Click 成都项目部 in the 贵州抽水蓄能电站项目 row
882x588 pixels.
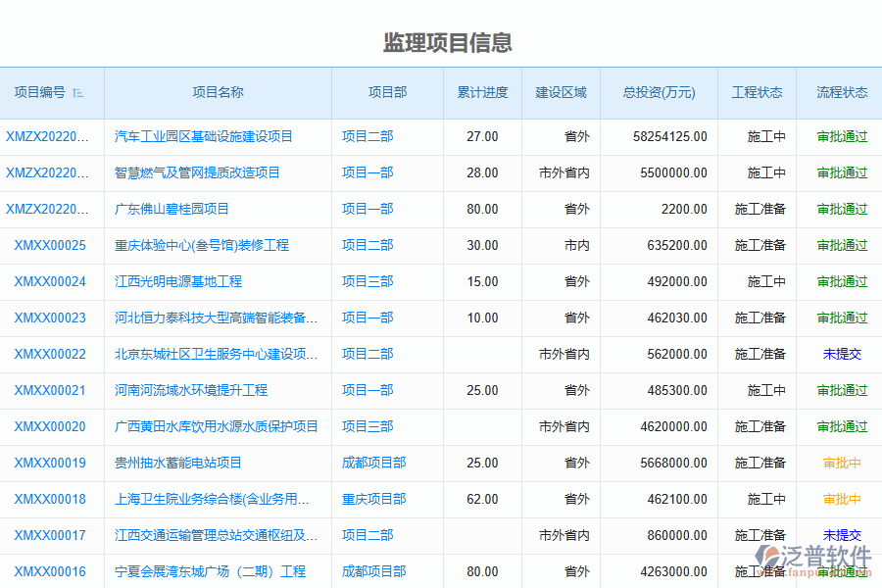[x=373, y=463]
